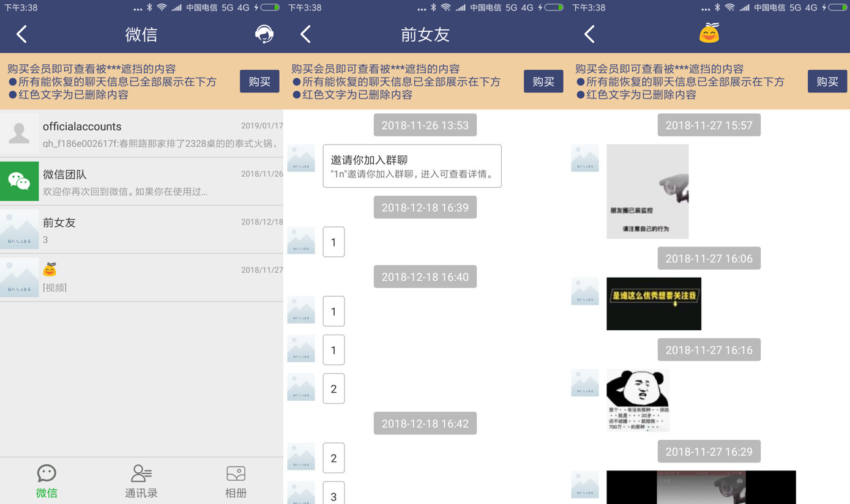
Task: Tap the 2018-12-18 16:40 timestamp
Action: click(425, 277)
